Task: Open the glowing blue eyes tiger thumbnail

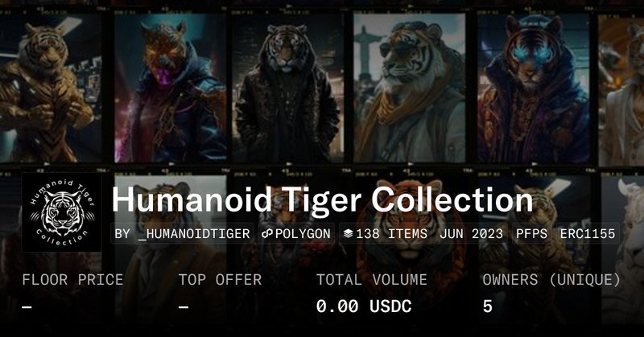Action: click(533, 88)
